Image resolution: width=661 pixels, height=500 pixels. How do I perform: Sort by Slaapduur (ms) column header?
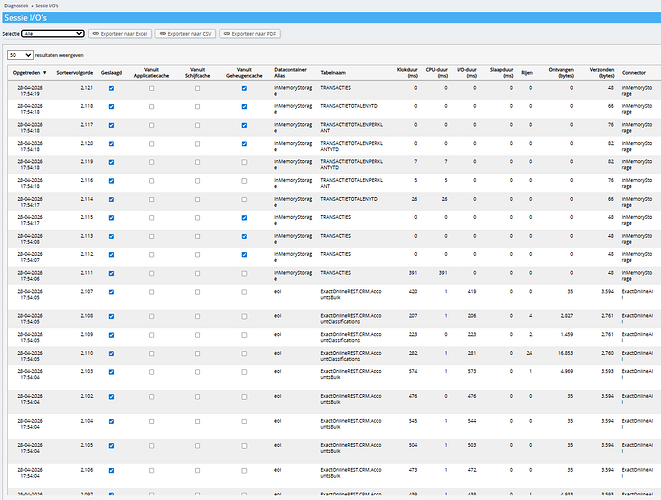coord(502,73)
